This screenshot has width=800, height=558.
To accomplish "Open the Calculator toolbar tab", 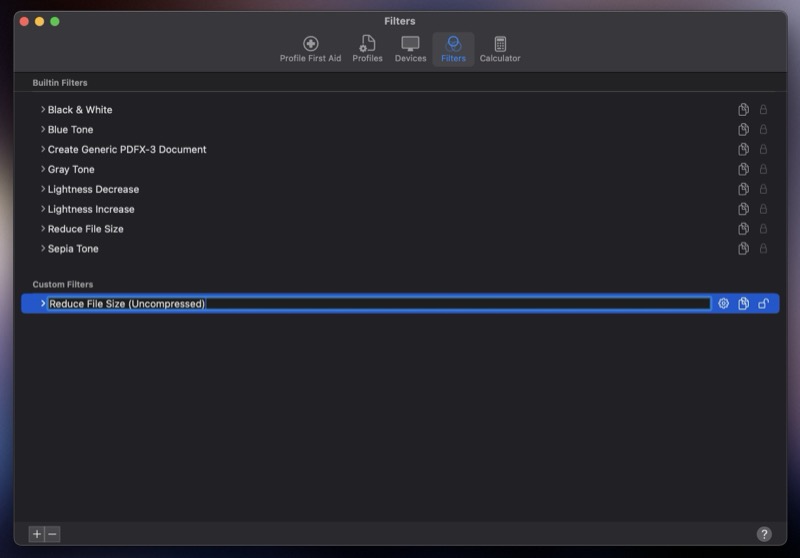I will (500, 49).
